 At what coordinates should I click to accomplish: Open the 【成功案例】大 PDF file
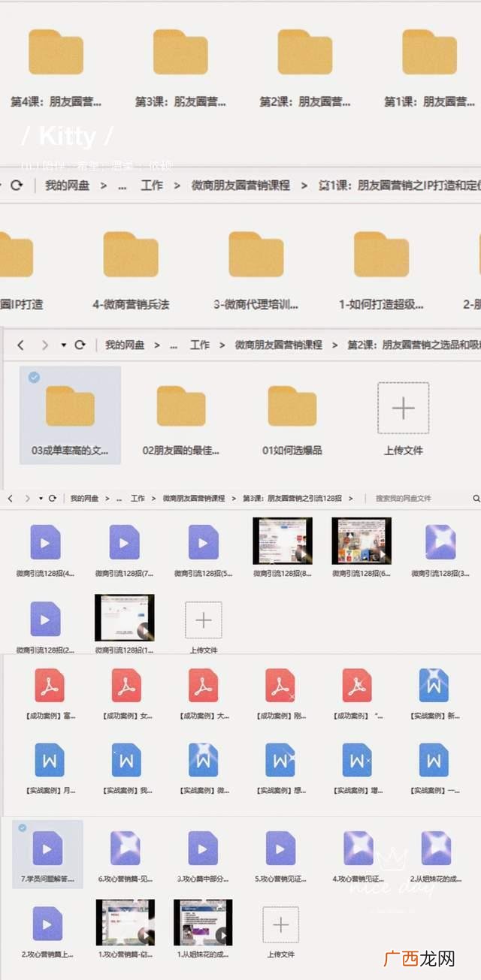(x=203, y=686)
